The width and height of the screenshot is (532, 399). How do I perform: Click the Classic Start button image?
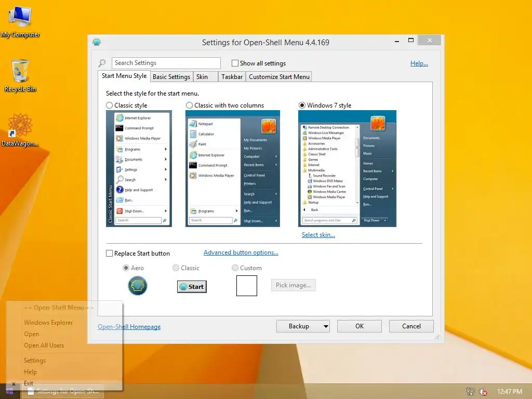point(192,287)
